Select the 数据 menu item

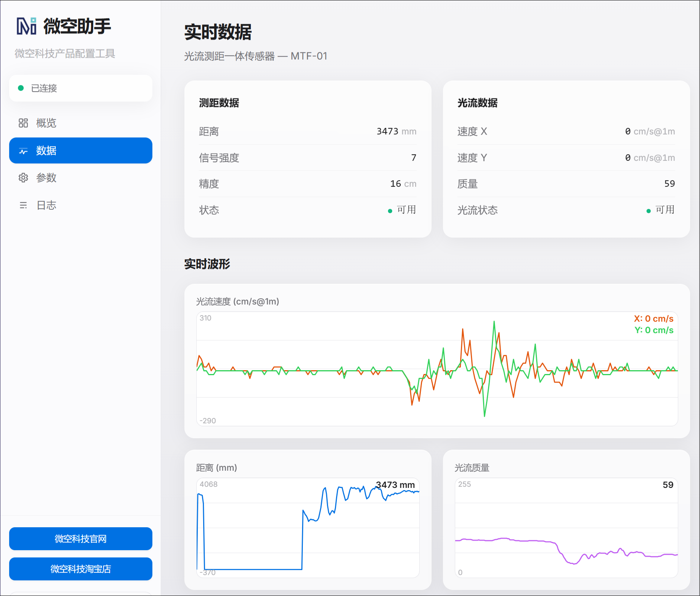point(81,151)
